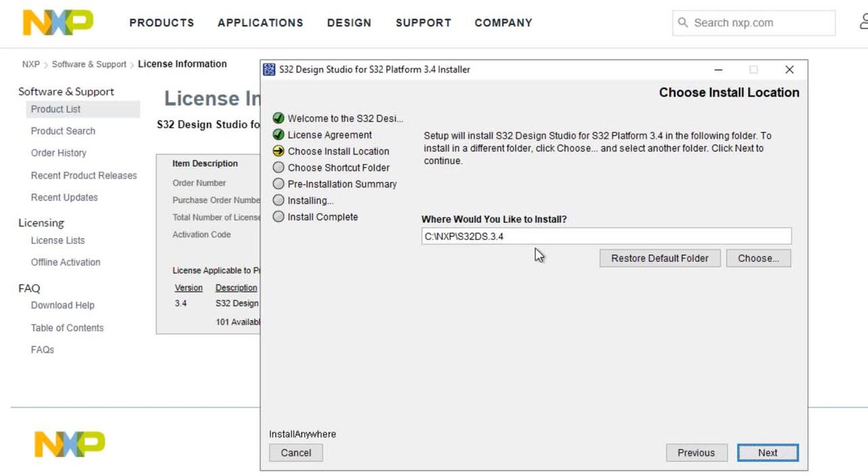Click the Description column header
Screen dimensions: 868x476
click(236, 287)
